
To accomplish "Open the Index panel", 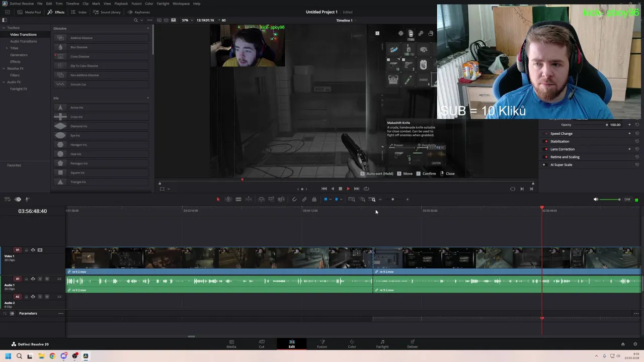I will coord(79,12).
